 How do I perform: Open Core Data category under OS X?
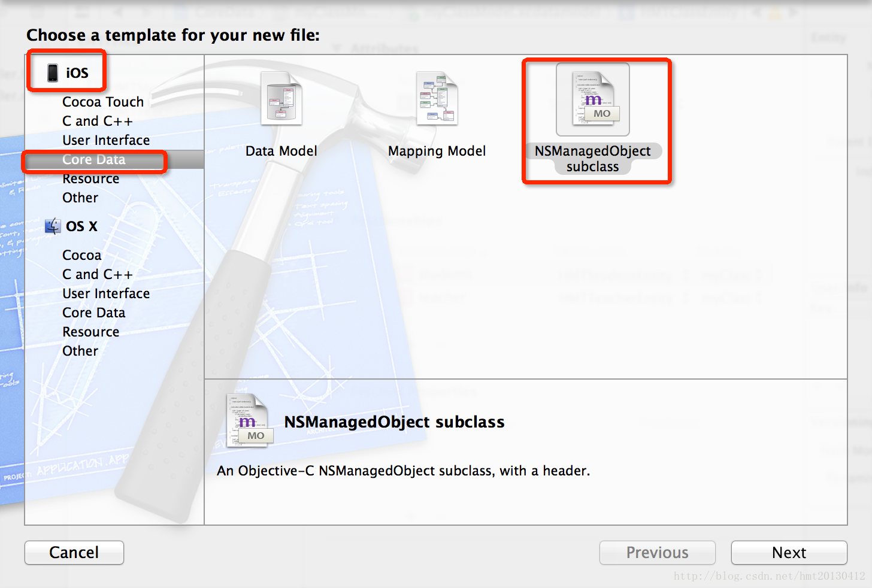[x=94, y=313]
